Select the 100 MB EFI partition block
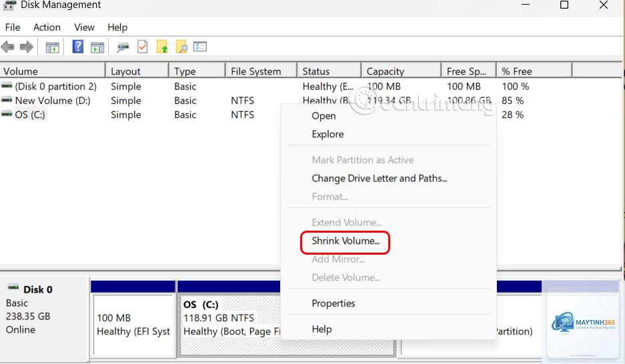Viewport: 625px width, 364px height. [x=134, y=324]
